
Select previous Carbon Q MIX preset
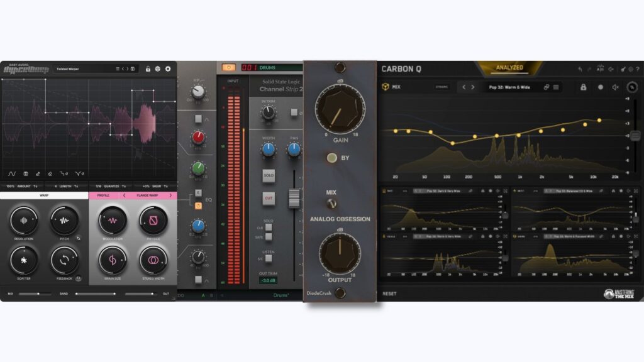464,87
